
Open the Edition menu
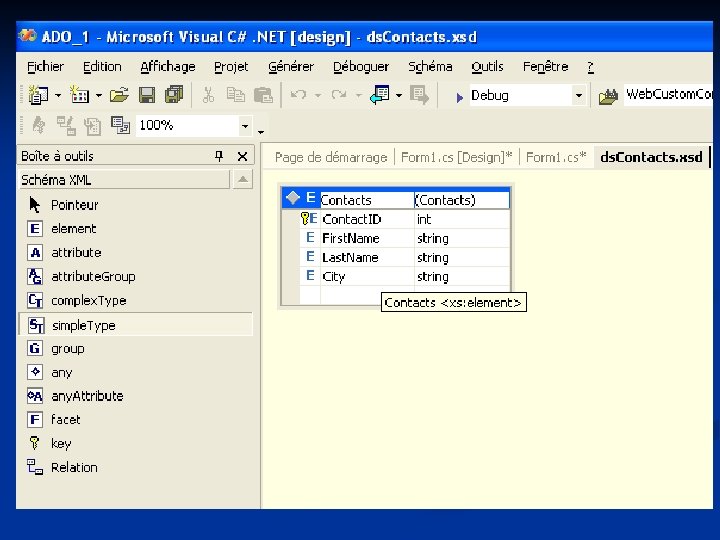[102, 67]
